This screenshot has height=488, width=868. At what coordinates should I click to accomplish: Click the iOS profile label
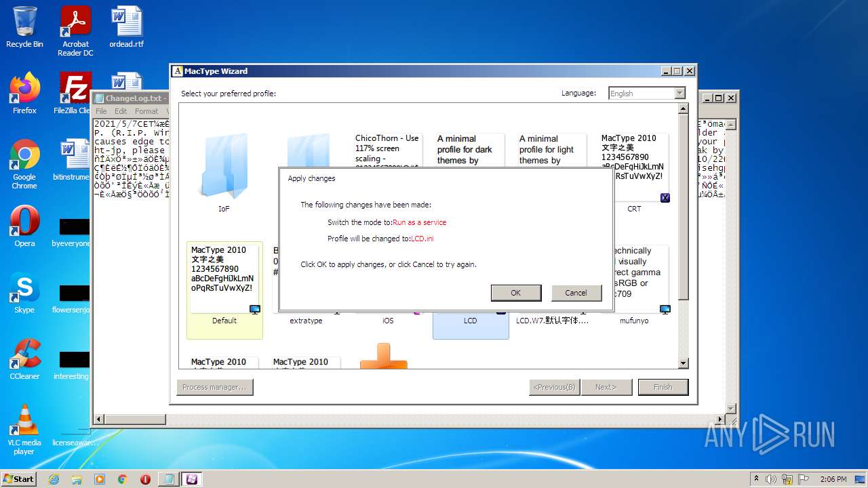[388, 321]
